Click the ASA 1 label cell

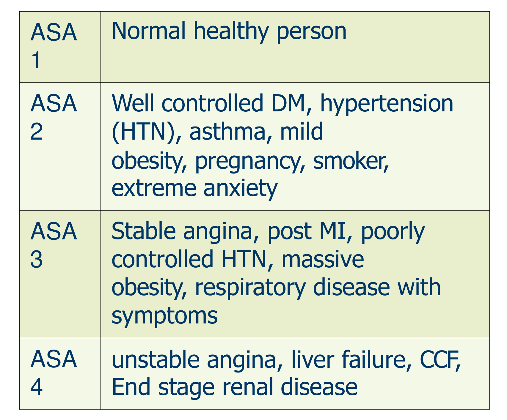click(x=60, y=47)
